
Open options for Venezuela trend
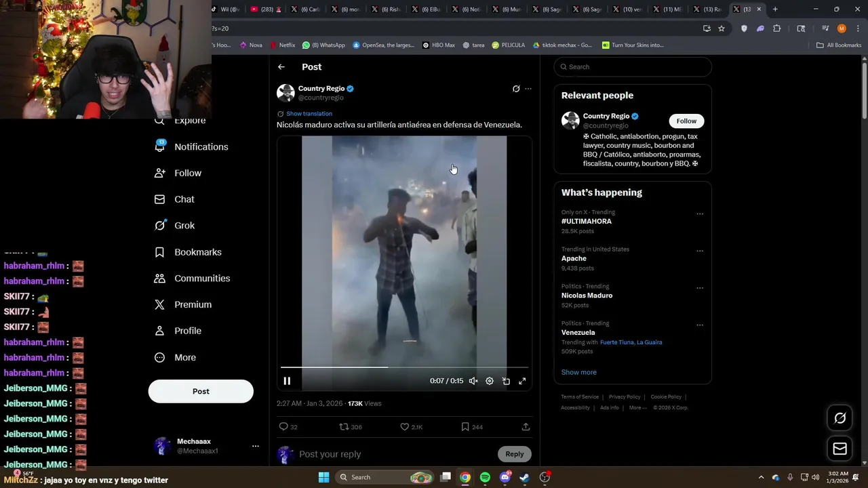[700, 325]
